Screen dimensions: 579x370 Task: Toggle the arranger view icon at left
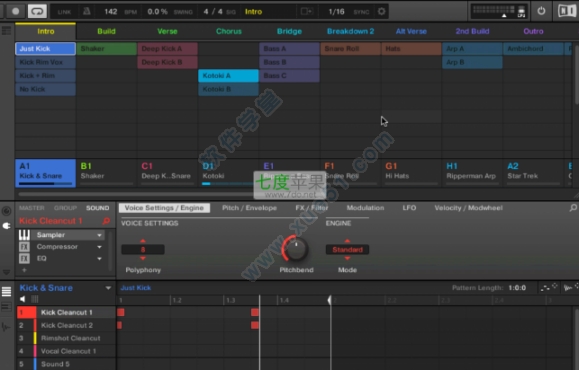click(x=6, y=31)
